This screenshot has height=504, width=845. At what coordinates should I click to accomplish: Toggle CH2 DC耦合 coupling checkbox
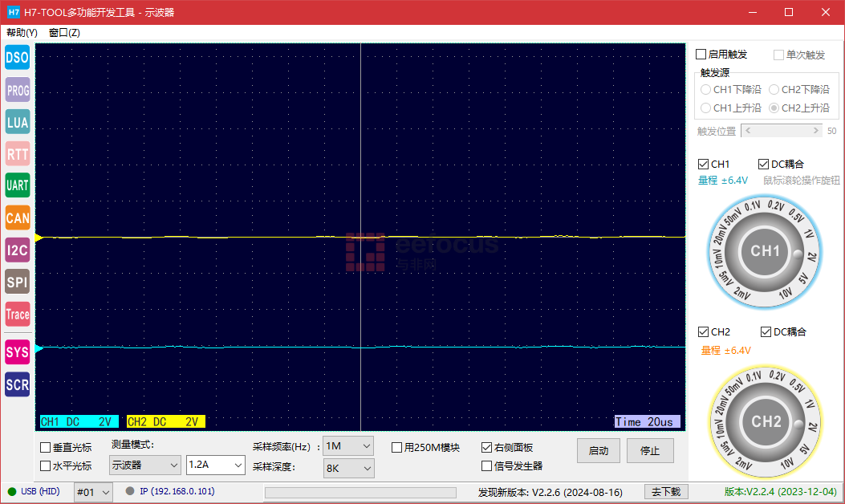[766, 331]
